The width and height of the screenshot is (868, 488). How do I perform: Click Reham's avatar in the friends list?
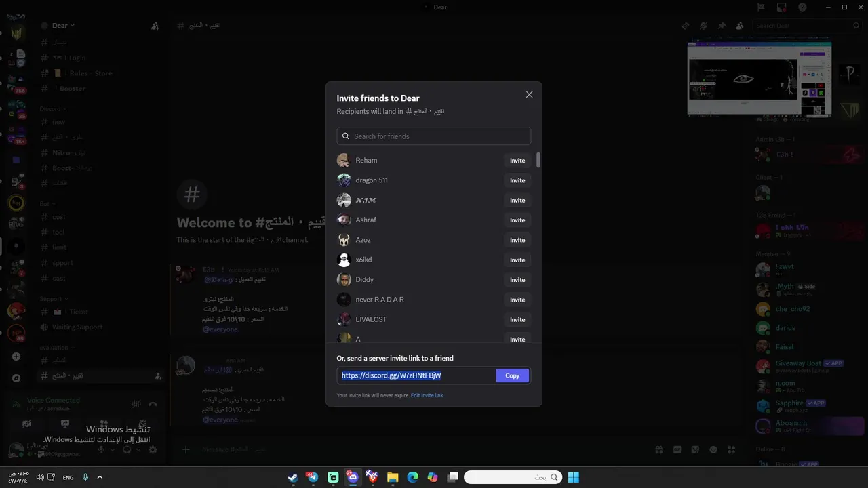(x=344, y=161)
